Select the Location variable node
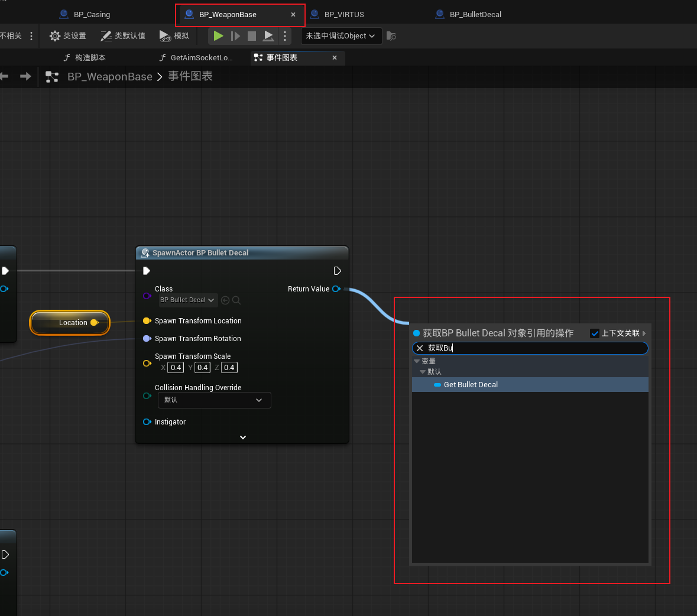 coord(70,323)
